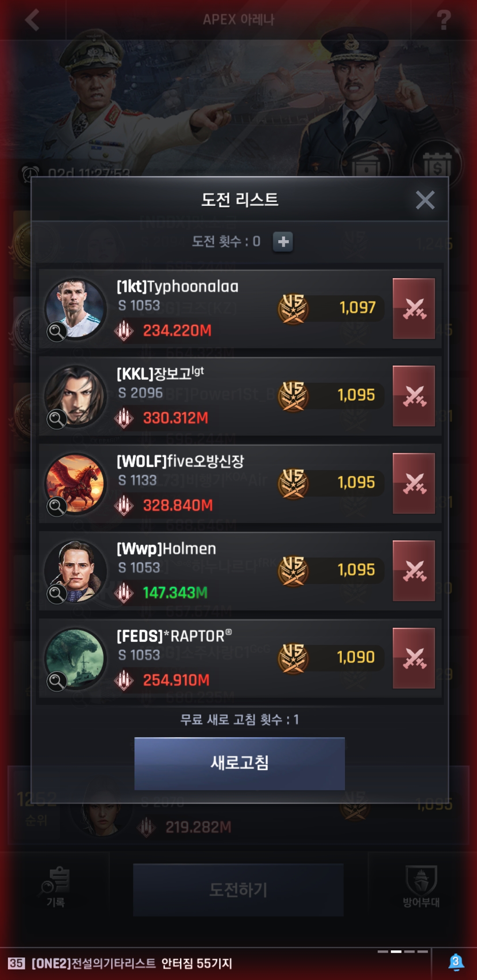The width and height of the screenshot is (477, 980).
Task: Tap attack icon for [WOLF]five오방신장
Action: click(x=414, y=483)
